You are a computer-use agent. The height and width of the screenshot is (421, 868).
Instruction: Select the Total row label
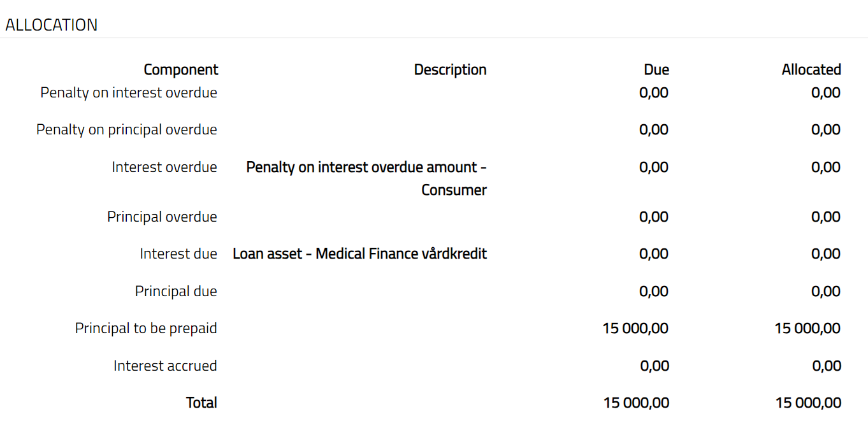click(x=201, y=403)
